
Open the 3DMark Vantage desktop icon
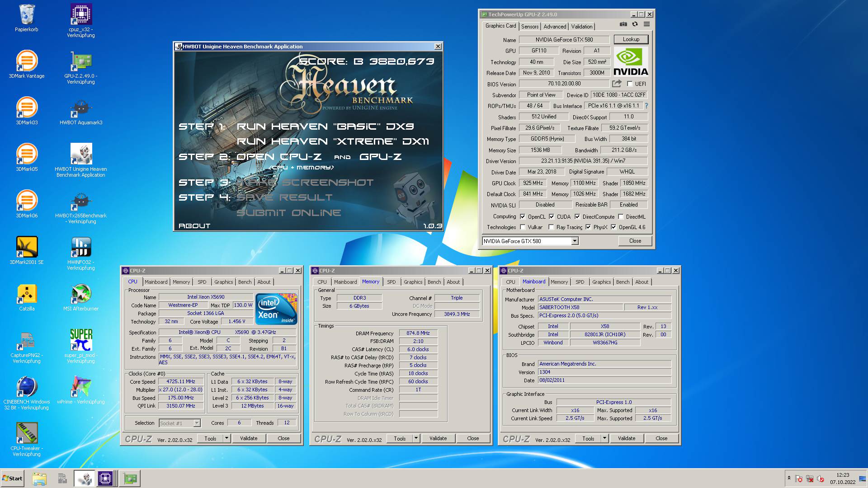(x=27, y=64)
